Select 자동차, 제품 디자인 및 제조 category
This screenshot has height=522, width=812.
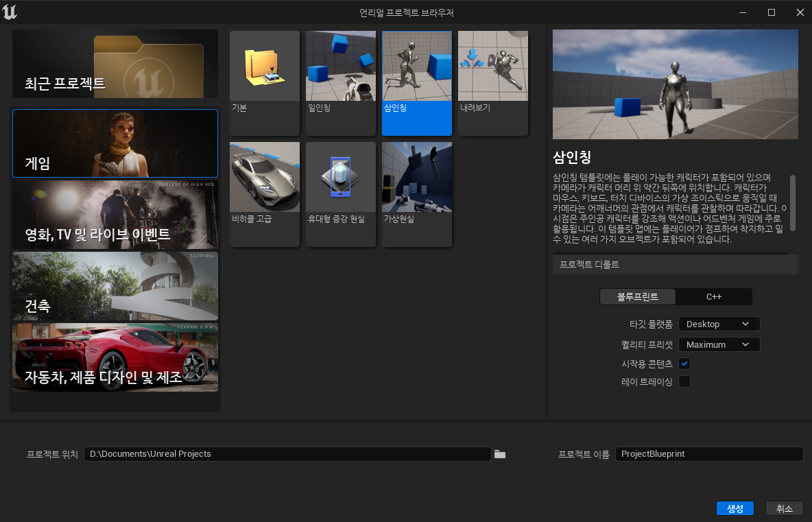point(115,358)
